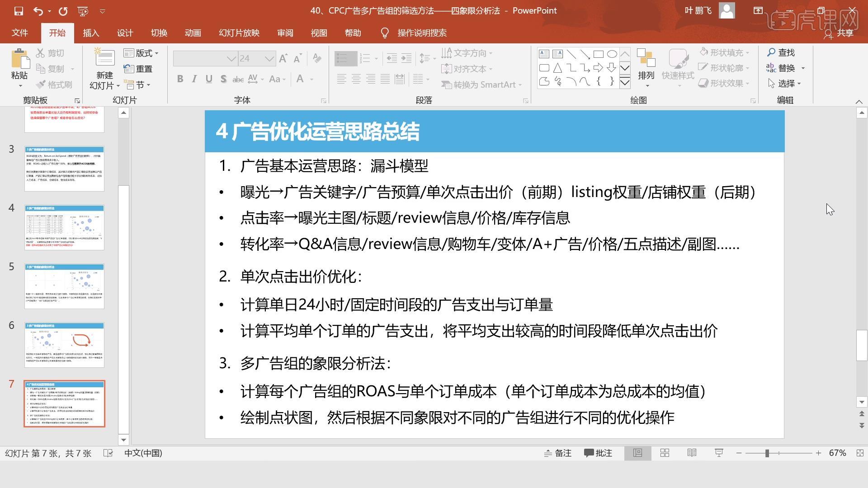The image size is (868, 488).
Task: Toggle bold formatting
Action: tap(180, 79)
